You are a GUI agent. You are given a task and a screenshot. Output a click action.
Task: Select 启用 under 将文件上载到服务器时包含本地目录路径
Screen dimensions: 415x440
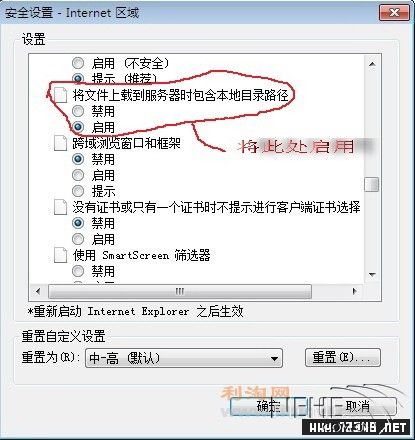click(78, 127)
